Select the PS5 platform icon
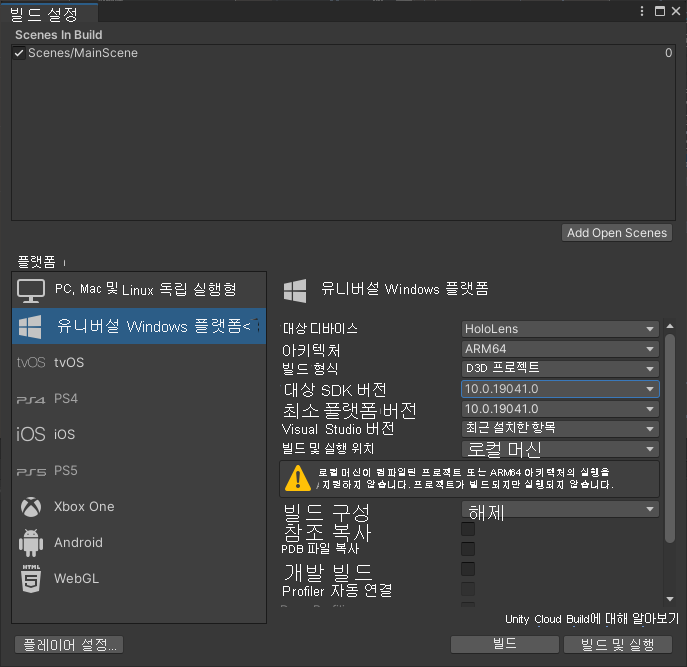The image size is (687, 667). 31,472
